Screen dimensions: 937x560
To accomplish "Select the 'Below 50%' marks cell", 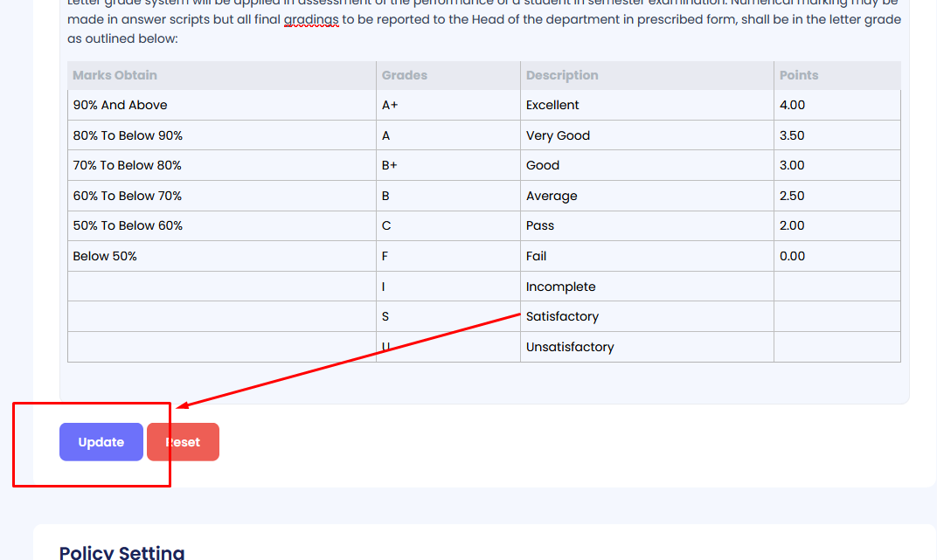I will coord(105,256).
